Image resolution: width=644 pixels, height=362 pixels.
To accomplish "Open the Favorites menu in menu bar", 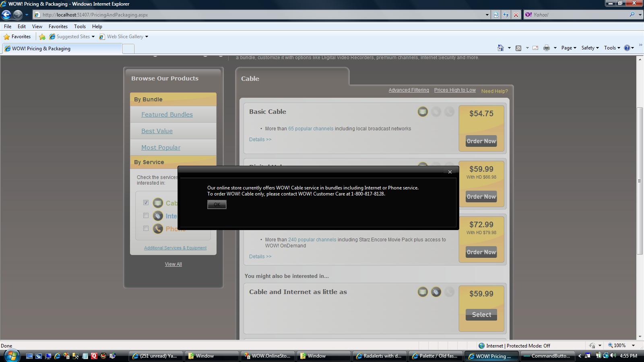I will tap(58, 26).
